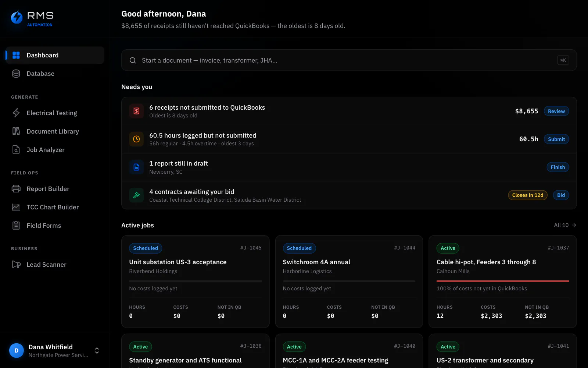Open TCC Chart Builder chart icon
588x368 pixels.
coord(16,207)
